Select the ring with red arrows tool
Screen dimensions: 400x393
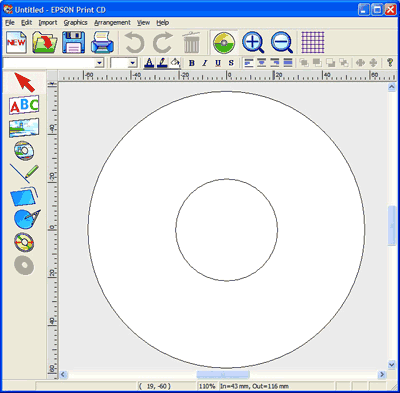tap(24, 242)
